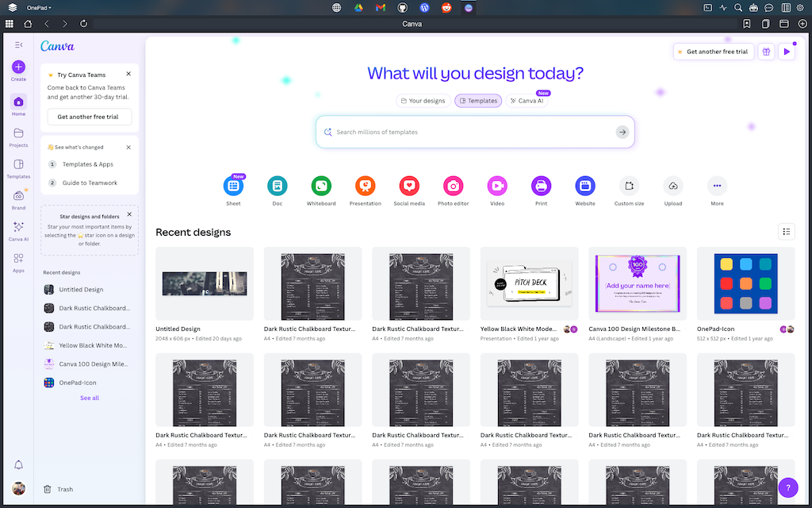Open See all recent designs link
The height and width of the screenshot is (508, 812).
[89, 398]
